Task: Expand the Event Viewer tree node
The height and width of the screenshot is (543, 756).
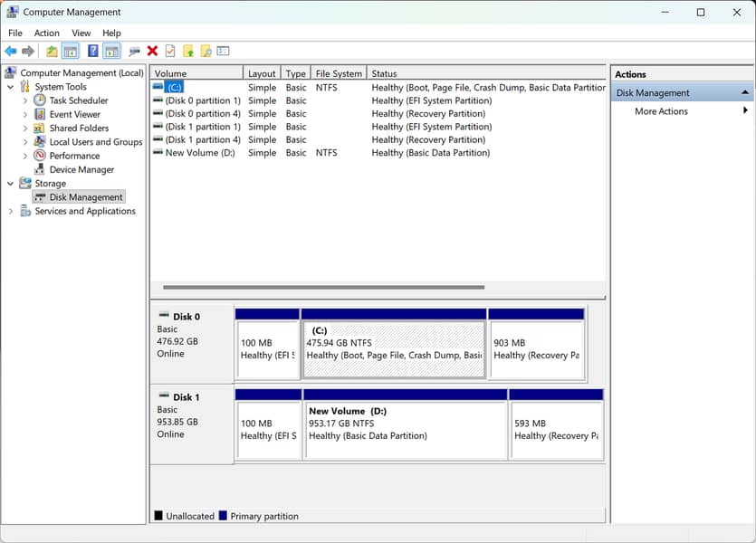Action: click(x=25, y=114)
